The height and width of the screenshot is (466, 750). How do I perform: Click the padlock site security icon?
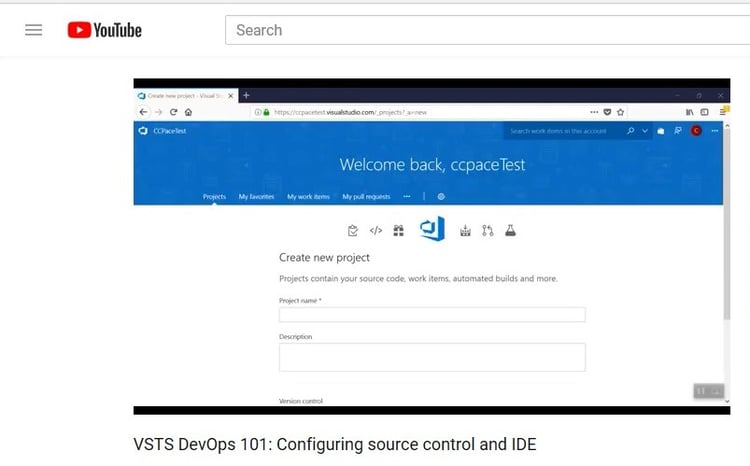pos(266,112)
